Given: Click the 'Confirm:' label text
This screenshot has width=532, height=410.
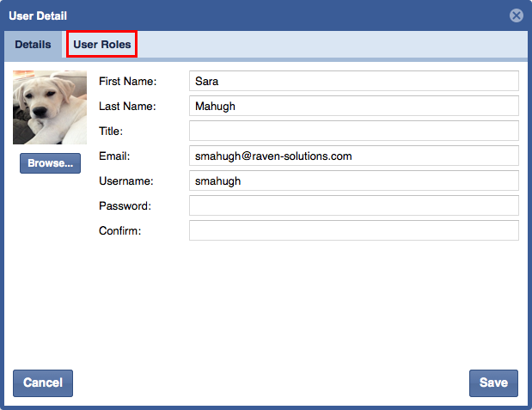Looking at the screenshot, I should (x=119, y=231).
